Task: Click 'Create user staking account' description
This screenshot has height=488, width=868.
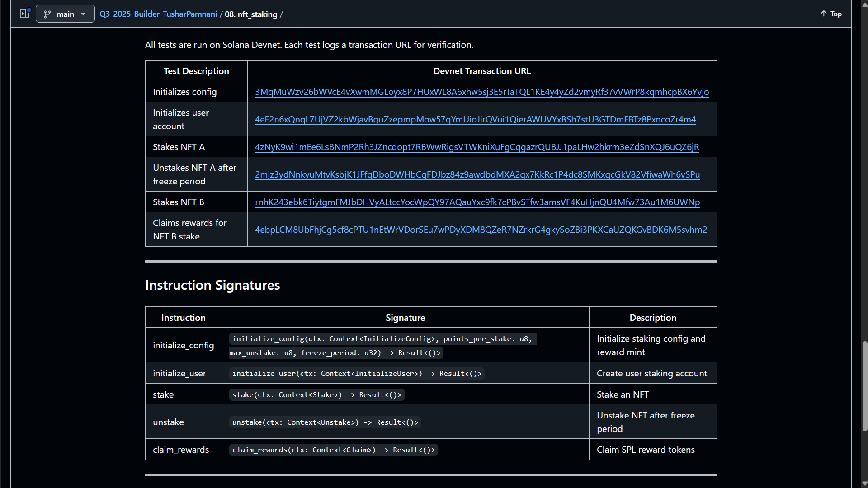Action: [x=652, y=373]
